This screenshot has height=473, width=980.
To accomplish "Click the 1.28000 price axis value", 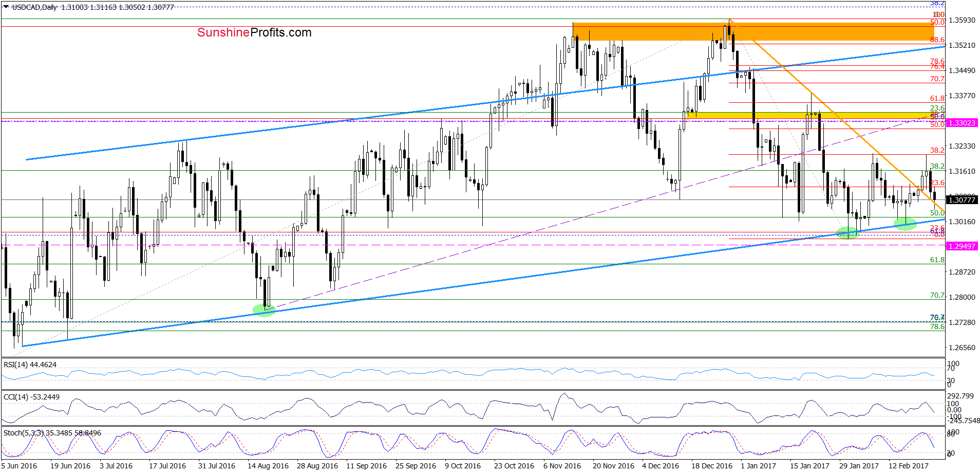I will (962, 297).
